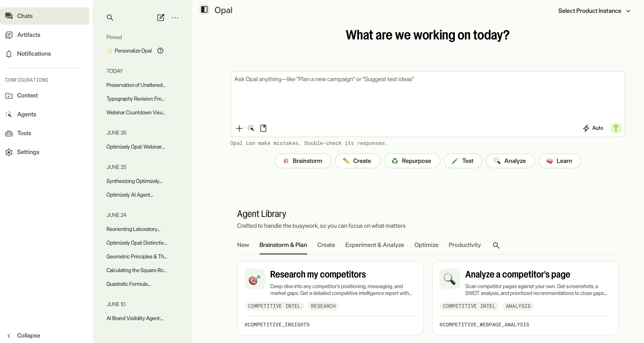Click the Repurpose suggestion button
Viewport: 644px width, 343px height.
click(x=412, y=161)
